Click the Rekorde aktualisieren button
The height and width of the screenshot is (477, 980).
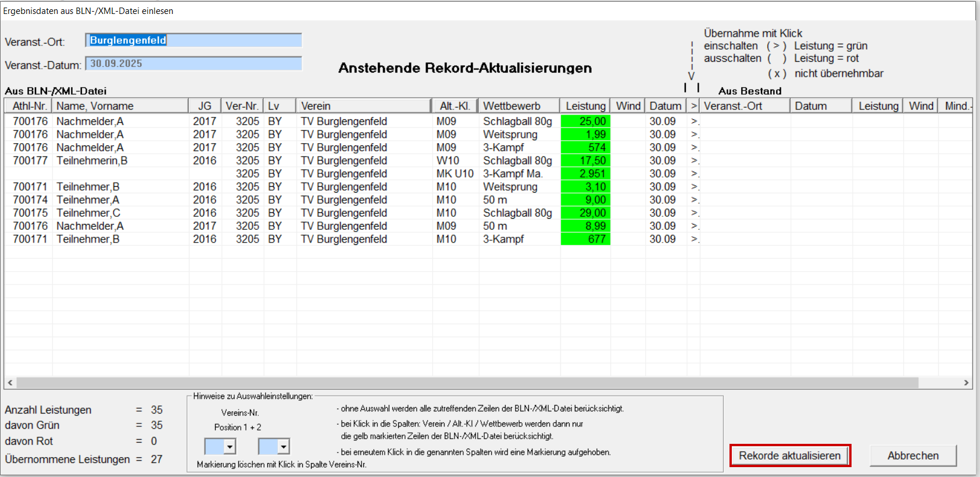(789, 455)
